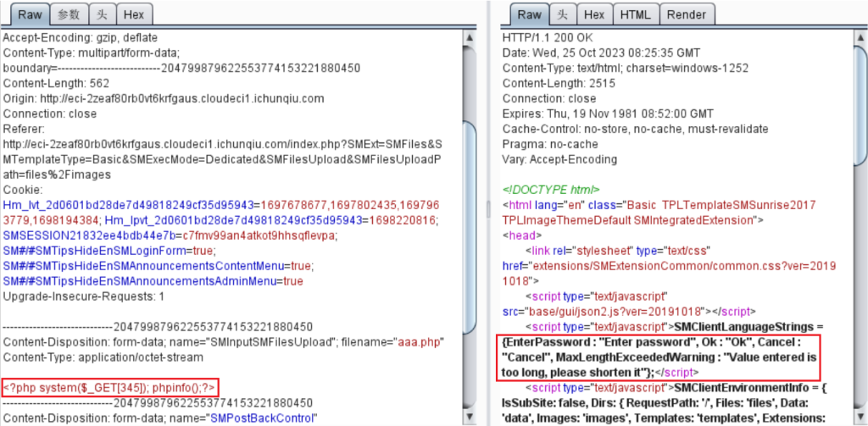Click the Vary: Accept-Encoding line
The image size is (868, 426).
point(559,159)
